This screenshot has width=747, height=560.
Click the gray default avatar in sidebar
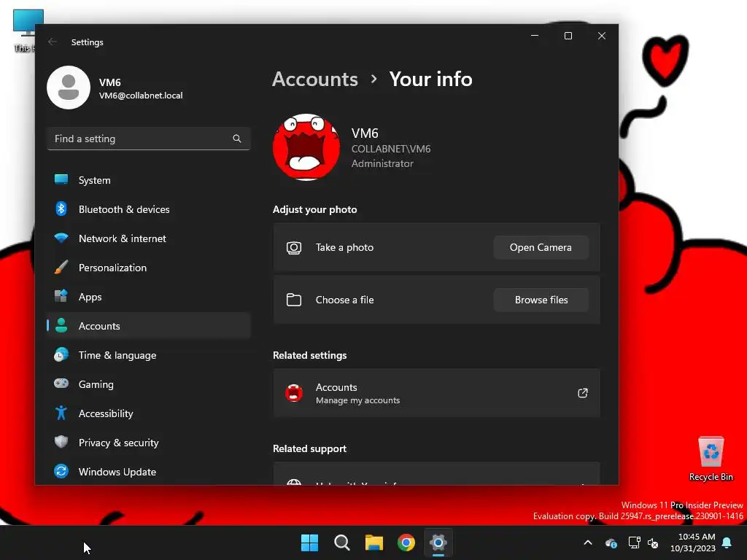pos(69,87)
